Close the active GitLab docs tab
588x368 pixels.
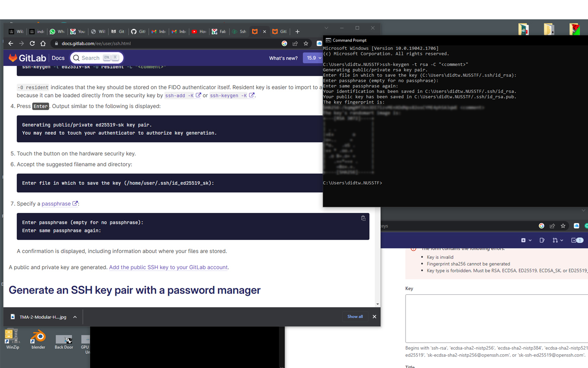[264, 31]
